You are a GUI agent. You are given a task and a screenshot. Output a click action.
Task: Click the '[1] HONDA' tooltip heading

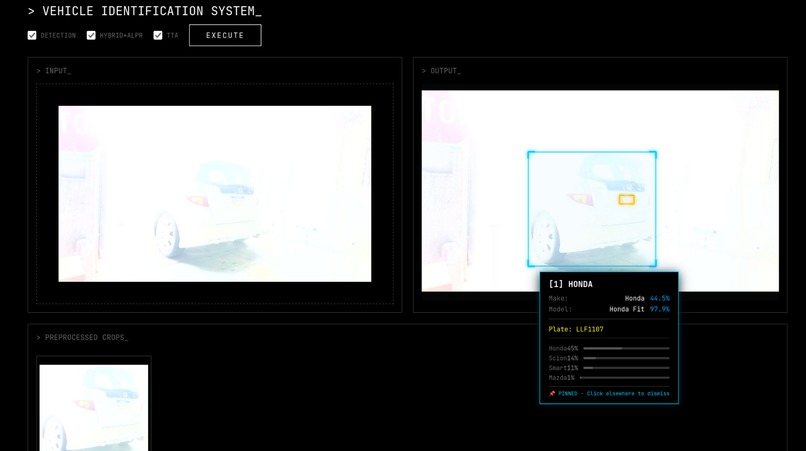571,284
